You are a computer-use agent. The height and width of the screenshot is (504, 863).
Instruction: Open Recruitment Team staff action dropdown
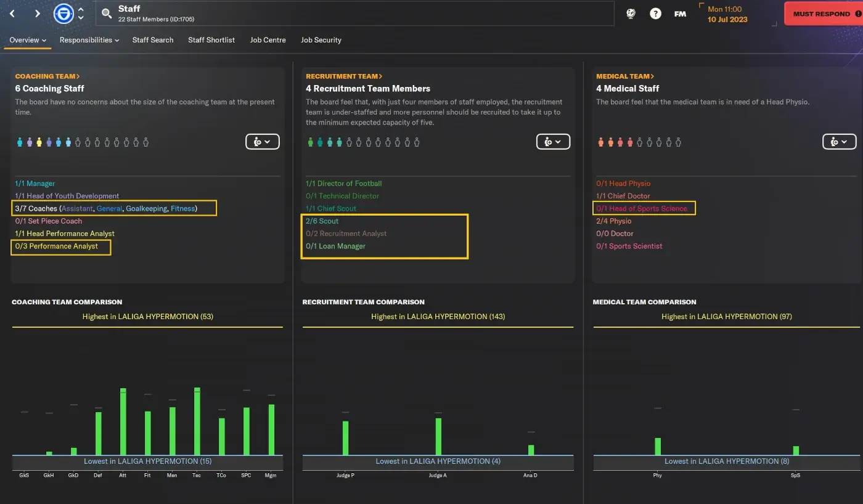coord(553,142)
